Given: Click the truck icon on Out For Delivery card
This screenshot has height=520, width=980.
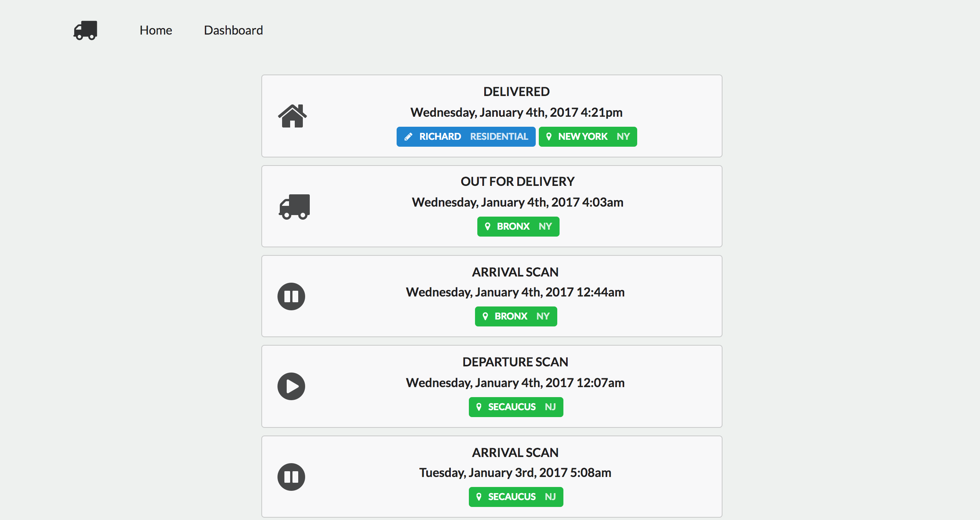Looking at the screenshot, I should pos(294,207).
